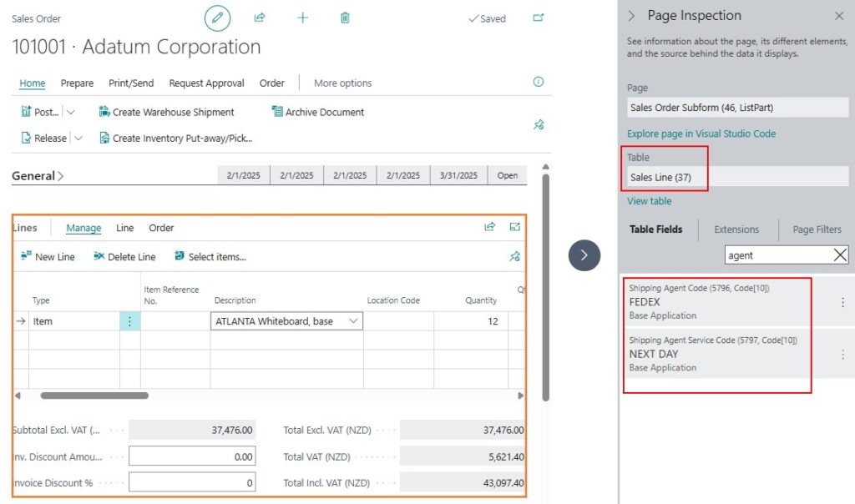Click the View table link
This screenshot has height=504, width=855.
point(649,201)
